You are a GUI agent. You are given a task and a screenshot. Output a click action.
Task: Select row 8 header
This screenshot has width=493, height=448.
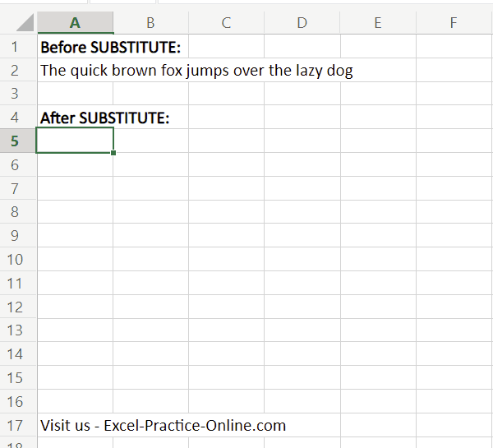tap(14, 212)
